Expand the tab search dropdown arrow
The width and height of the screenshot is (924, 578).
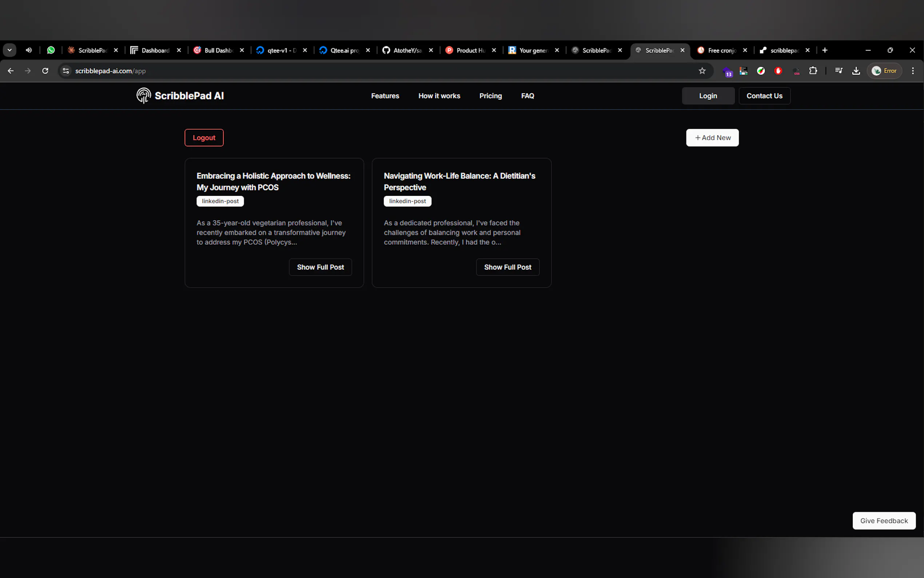click(x=9, y=50)
